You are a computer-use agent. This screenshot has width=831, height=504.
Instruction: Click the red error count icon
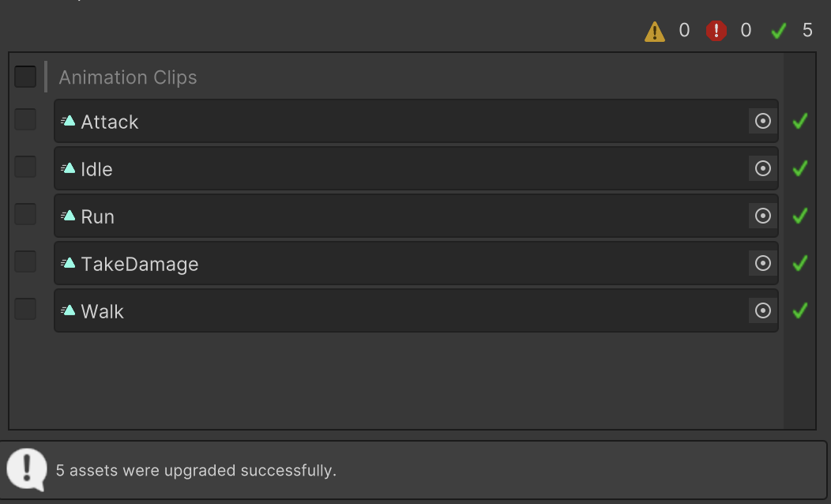(716, 31)
